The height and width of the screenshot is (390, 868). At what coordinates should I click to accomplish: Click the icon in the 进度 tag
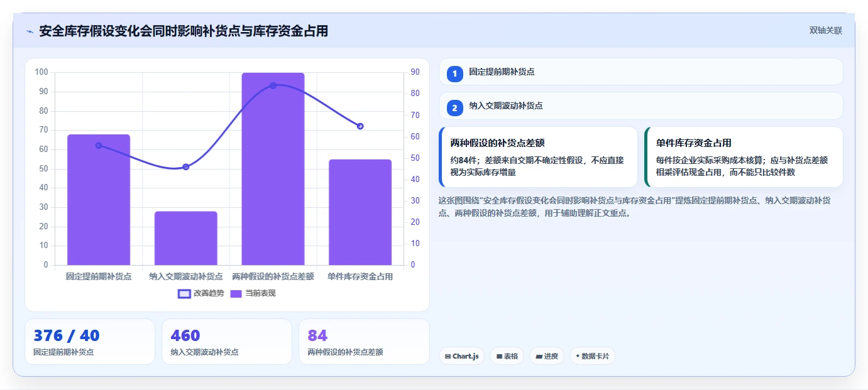(x=539, y=356)
